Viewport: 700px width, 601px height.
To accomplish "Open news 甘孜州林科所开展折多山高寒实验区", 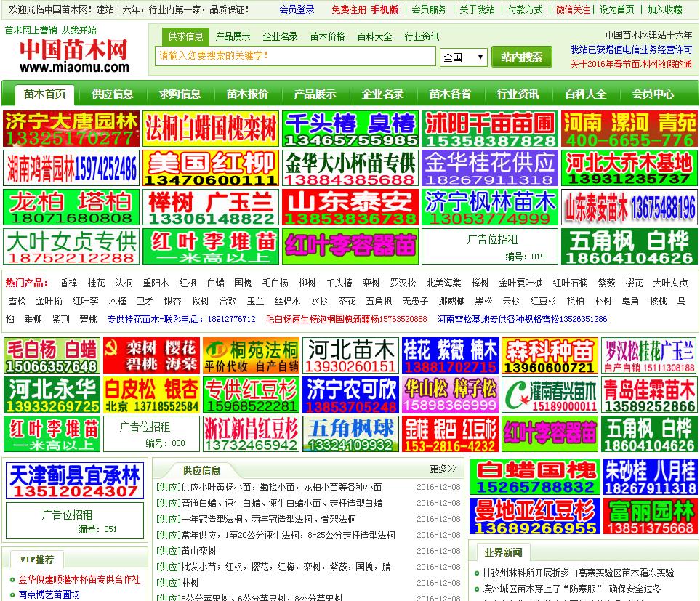I will pos(578,573).
